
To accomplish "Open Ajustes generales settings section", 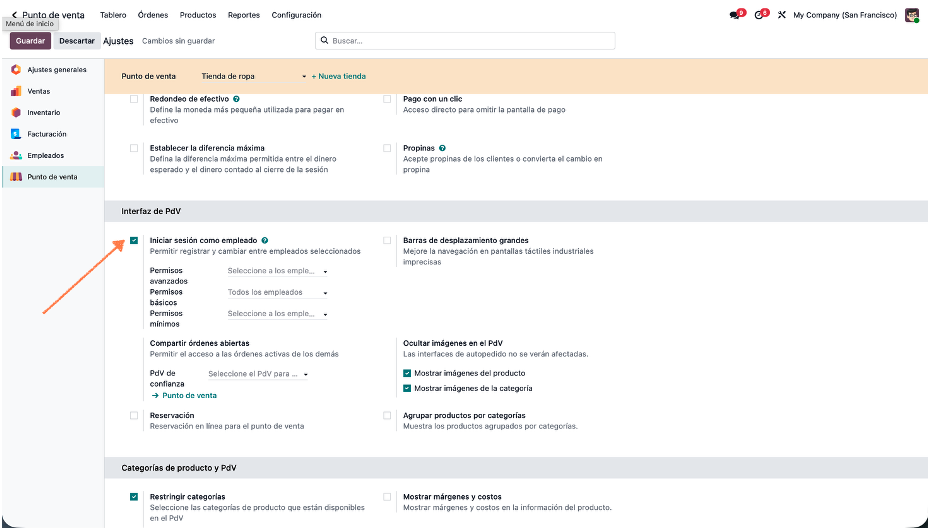I will pyautogui.click(x=56, y=70).
